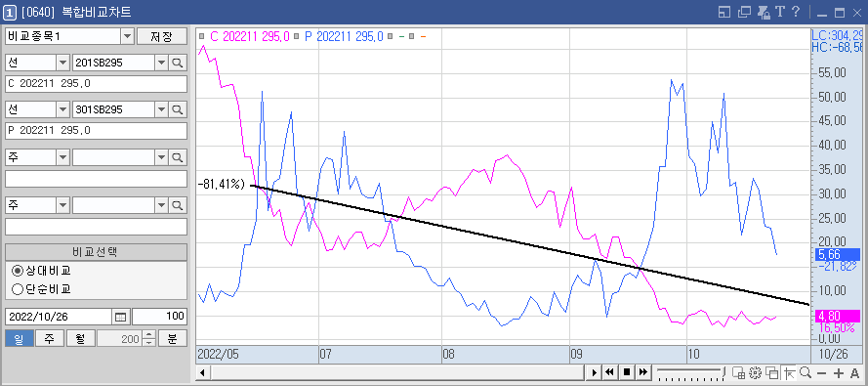Open help via the question mark icon

(x=796, y=12)
